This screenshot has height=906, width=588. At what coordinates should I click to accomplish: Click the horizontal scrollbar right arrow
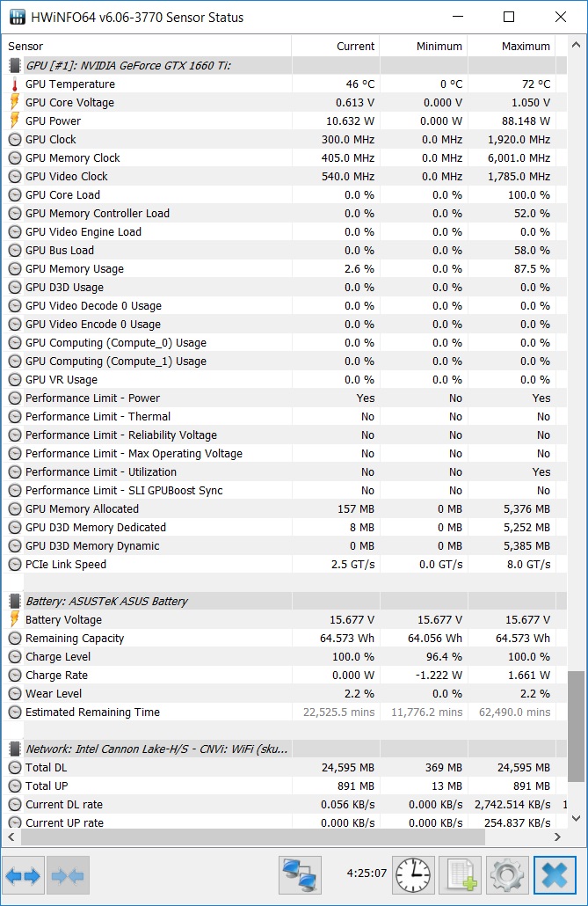(x=557, y=837)
